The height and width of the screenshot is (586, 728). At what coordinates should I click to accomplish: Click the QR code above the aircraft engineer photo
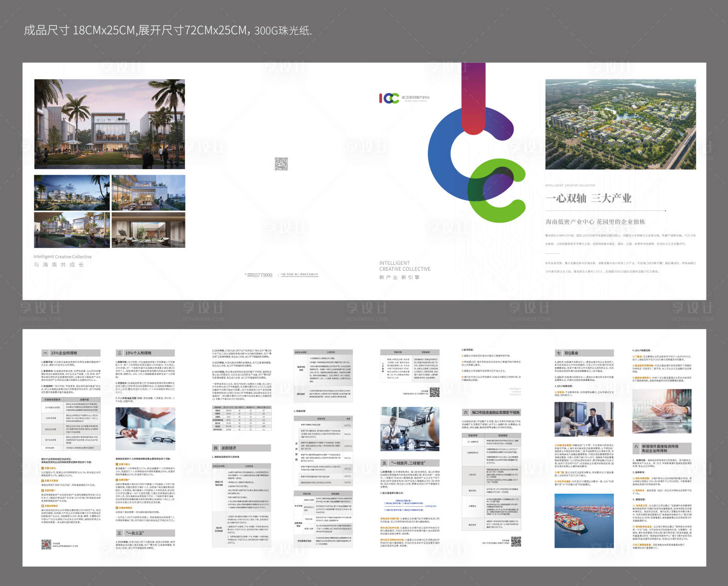coord(435,392)
